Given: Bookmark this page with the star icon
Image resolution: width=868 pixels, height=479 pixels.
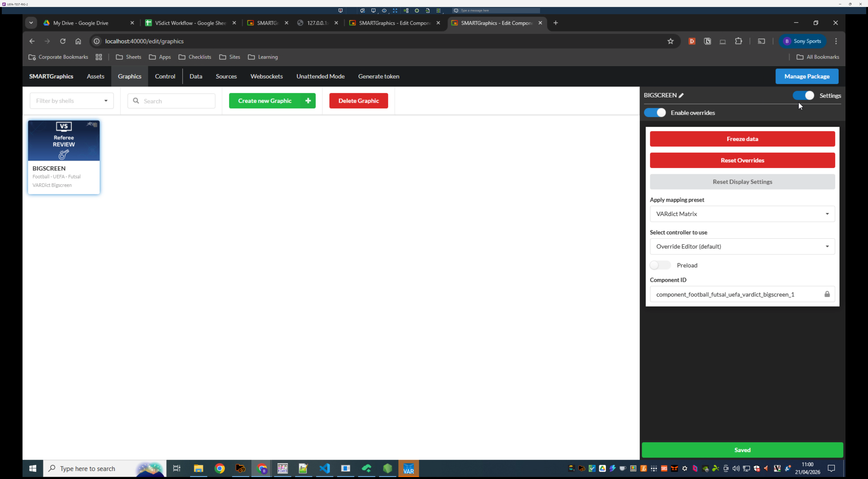Looking at the screenshot, I should [x=670, y=41].
